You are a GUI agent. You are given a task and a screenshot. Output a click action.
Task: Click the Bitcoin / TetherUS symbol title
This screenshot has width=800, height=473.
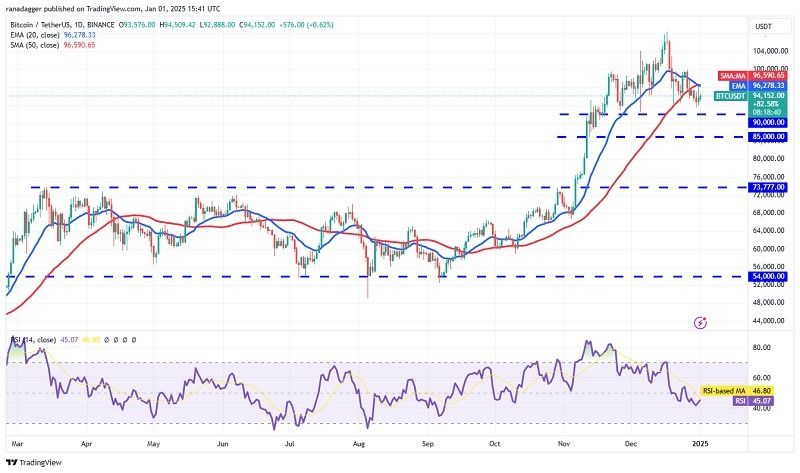point(63,24)
